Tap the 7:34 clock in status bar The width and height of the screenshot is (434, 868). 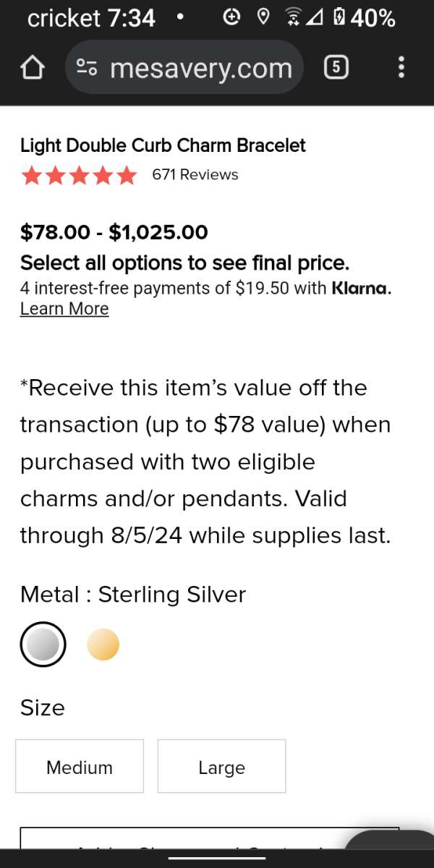[131, 17]
